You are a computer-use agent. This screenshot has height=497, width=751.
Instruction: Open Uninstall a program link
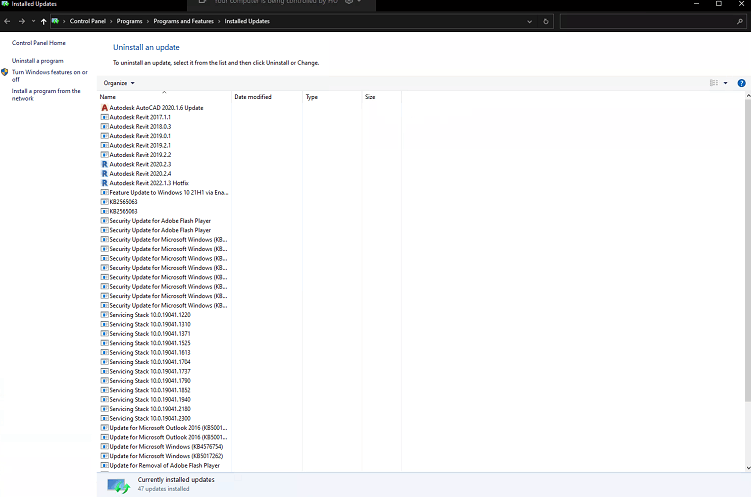tap(37, 61)
